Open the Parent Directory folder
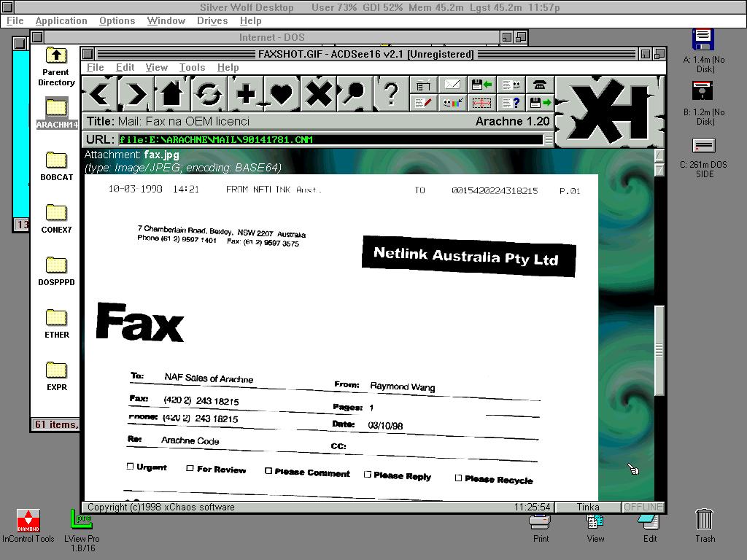This screenshot has width=747, height=560. coord(56,66)
